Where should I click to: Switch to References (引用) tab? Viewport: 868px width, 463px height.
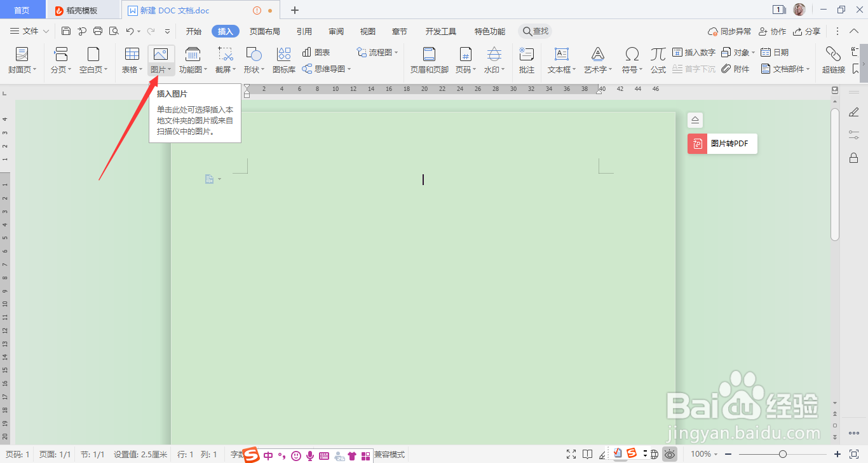(304, 31)
